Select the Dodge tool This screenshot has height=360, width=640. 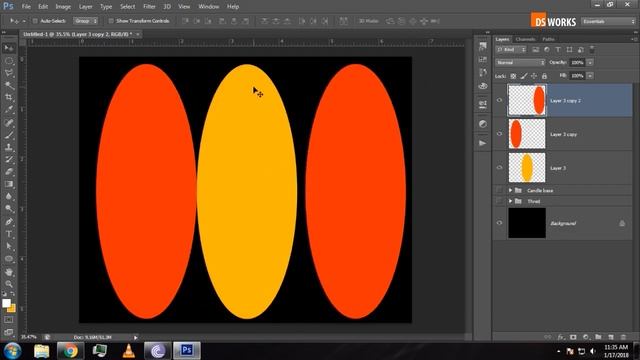click(9, 209)
